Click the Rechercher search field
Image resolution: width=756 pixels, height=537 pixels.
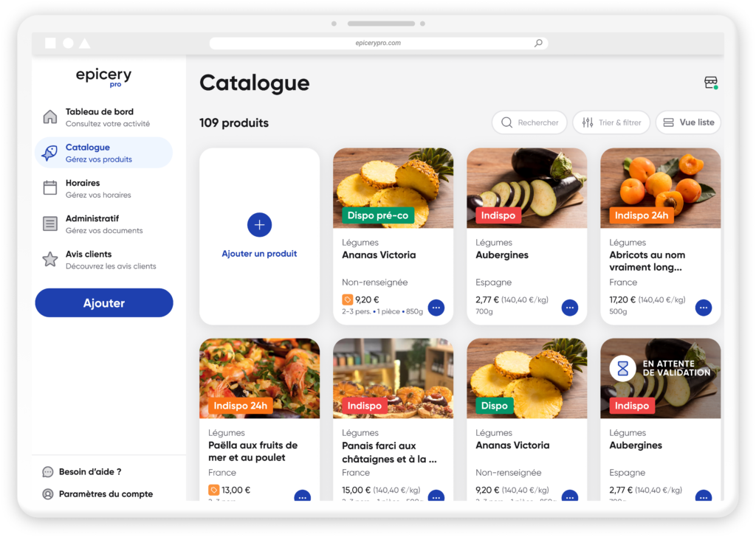[529, 122]
